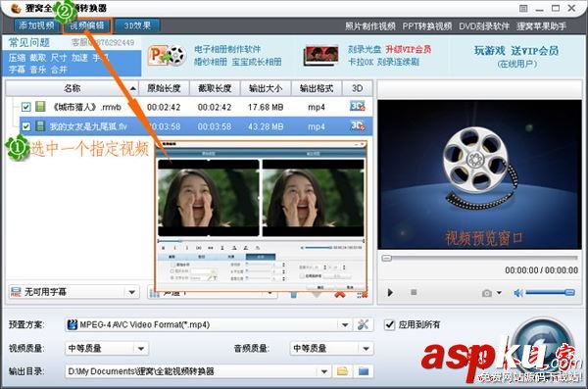Open the 婚纱相册 link
588x389 pixels.
pyautogui.click(x=211, y=62)
